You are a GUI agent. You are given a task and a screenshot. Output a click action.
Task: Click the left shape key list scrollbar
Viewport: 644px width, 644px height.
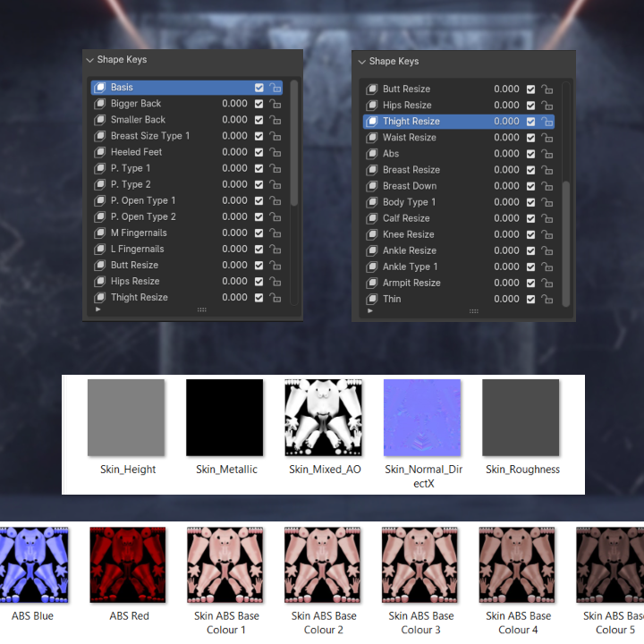(x=293, y=143)
